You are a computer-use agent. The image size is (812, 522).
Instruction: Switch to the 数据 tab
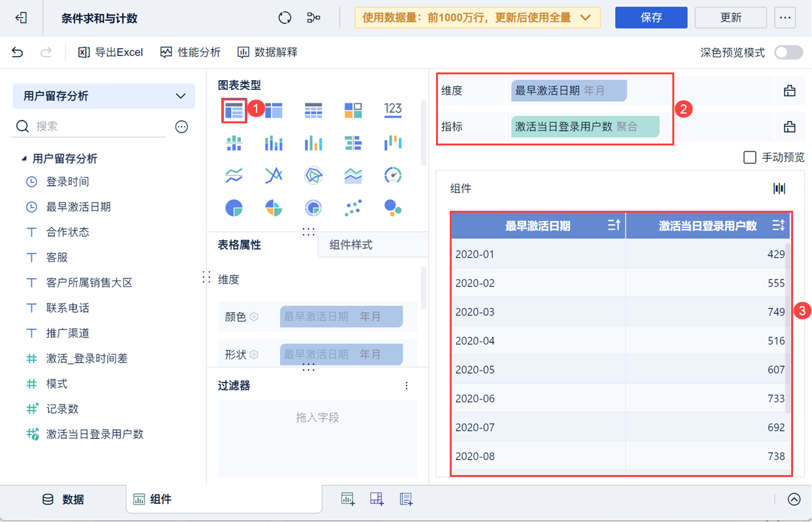click(x=63, y=499)
